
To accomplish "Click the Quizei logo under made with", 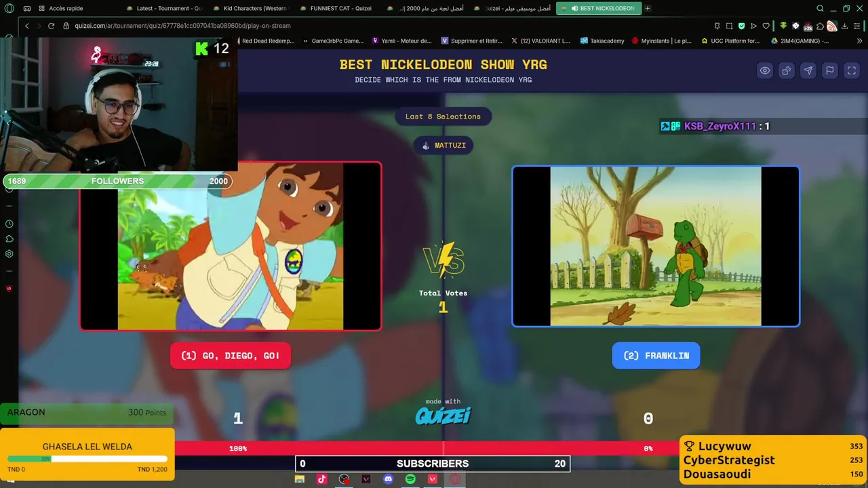I will pyautogui.click(x=443, y=415).
